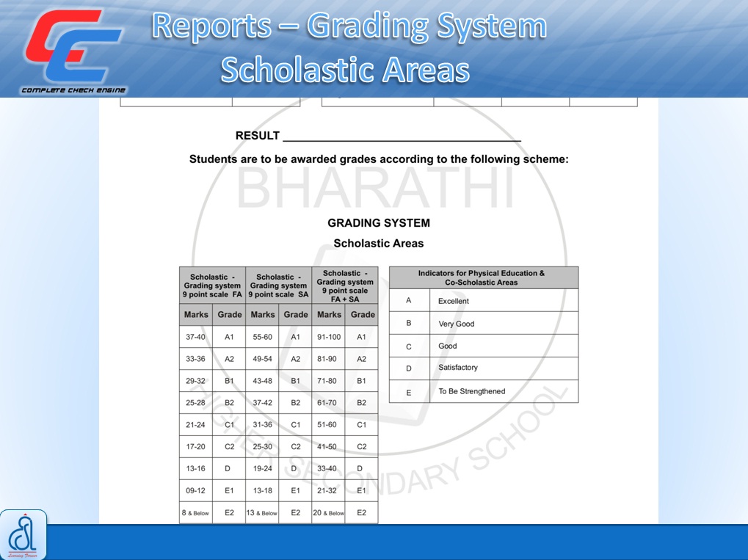Screen dimensions: 748x560
Task: Click the '29-32' marks cell
Action: coord(195,381)
